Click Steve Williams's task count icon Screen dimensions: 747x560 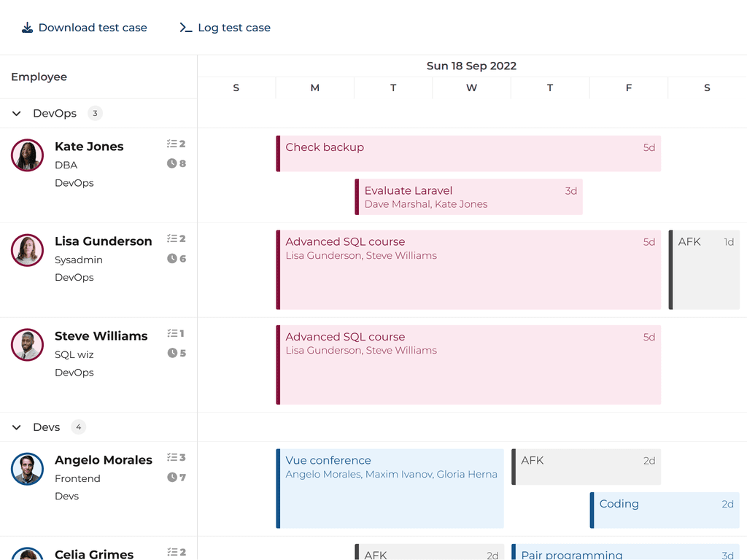click(171, 333)
